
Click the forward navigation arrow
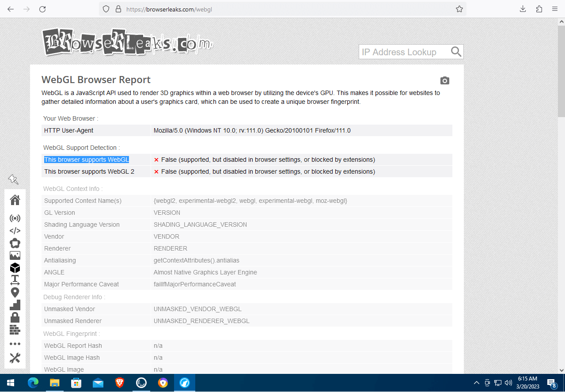click(x=27, y=9)
